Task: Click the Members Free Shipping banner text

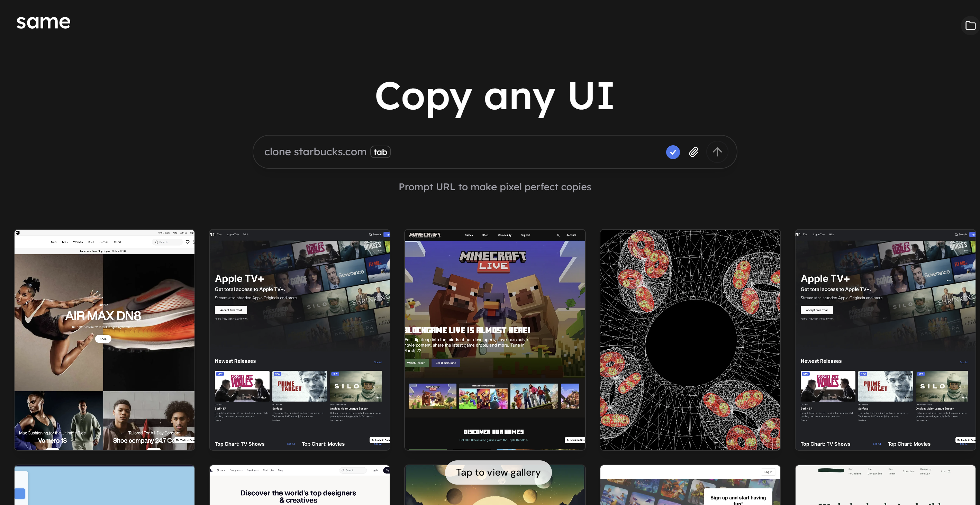Action: tap(103, 251)
